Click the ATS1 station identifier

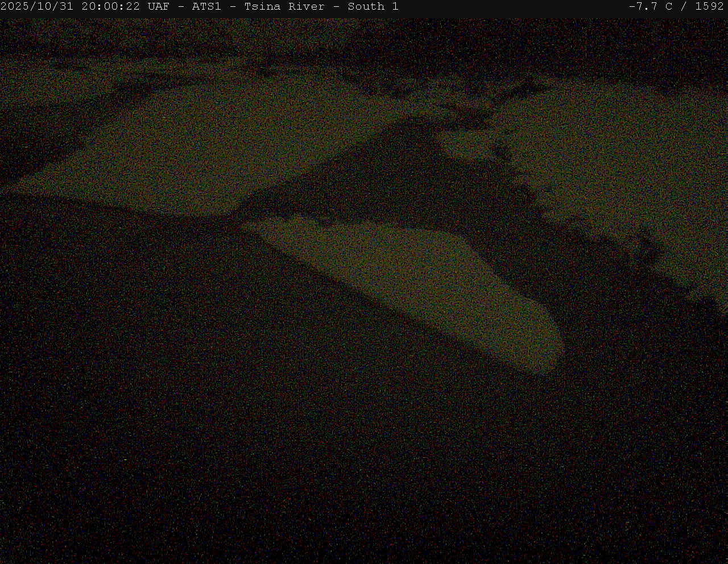[x=206, y=7]
